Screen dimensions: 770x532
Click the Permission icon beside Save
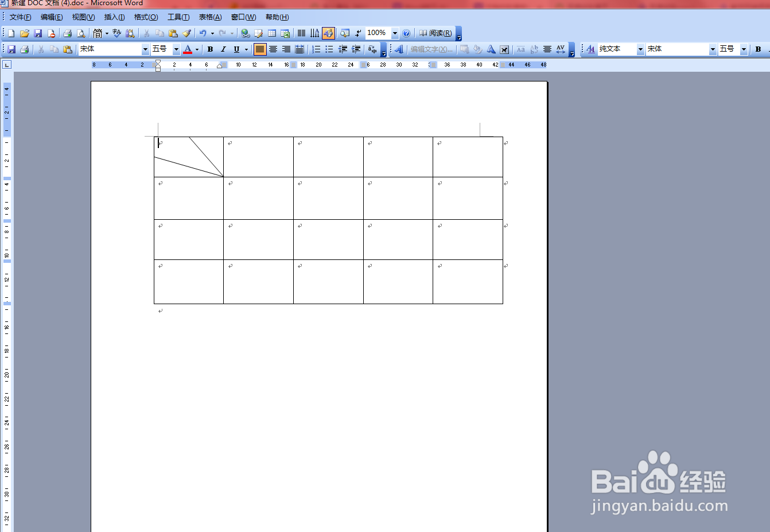51,33
